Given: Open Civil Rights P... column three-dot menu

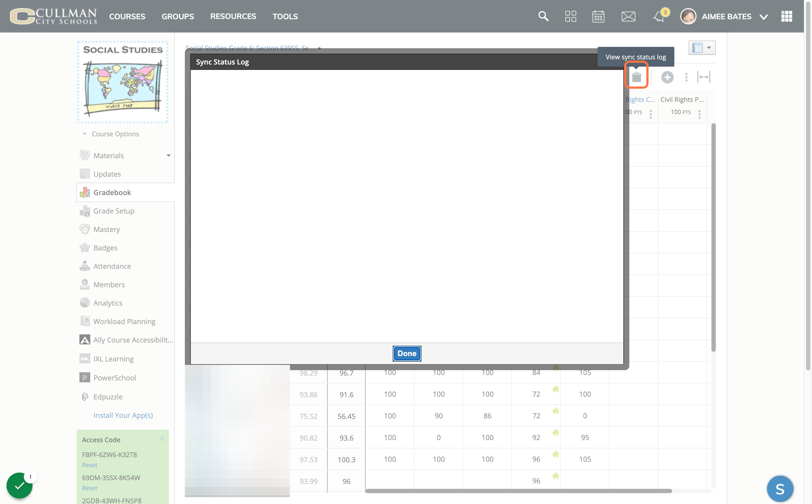Looking at the screenshot, I should 699,114.
